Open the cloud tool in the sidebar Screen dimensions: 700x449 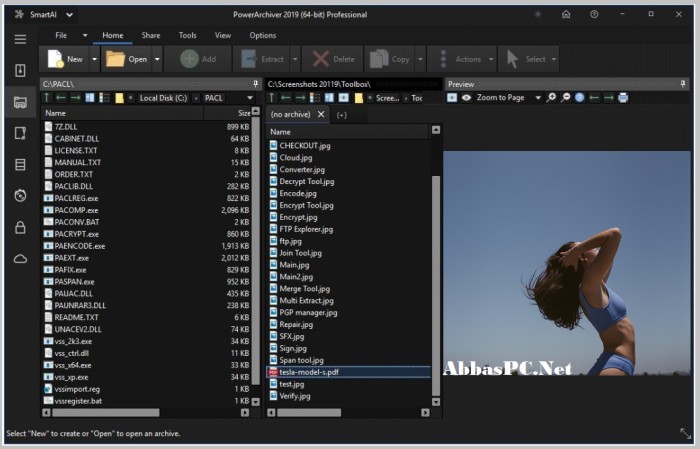click(x=20, y=259)
